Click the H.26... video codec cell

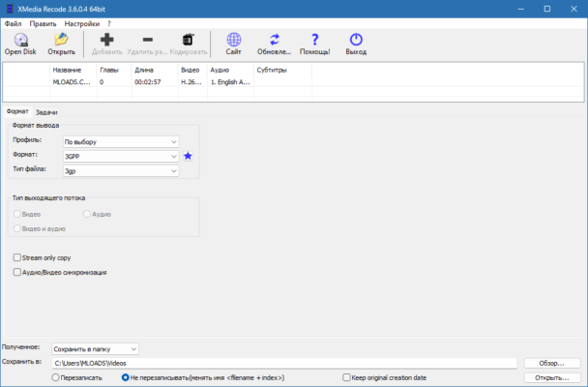pyautogui.click(x=191, y=82)
